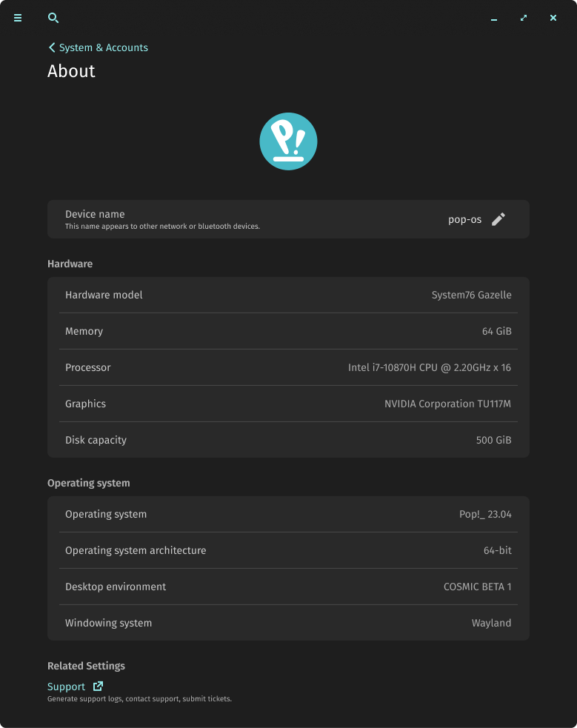The width and height of the screenshot is (577, 728).
Task: Select the Windowing system row showing Wayland
Action: point(288,622)
